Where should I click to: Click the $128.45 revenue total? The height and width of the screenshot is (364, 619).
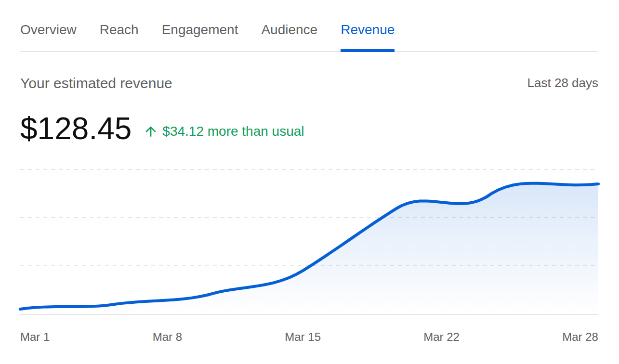tap(76, 129)
